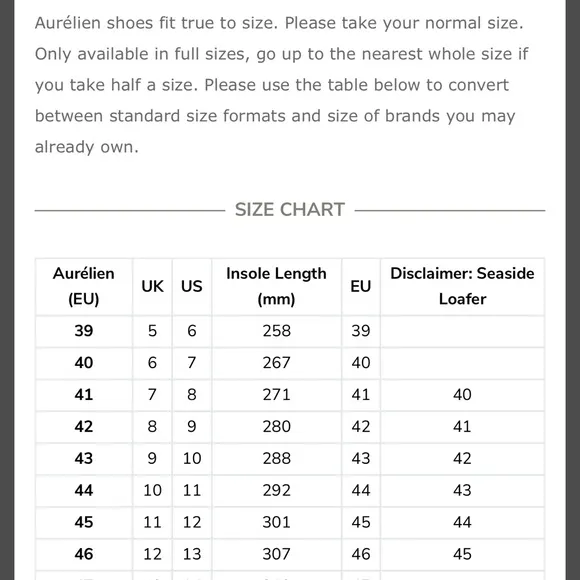Select Aurélien size 44 row label
This screenshot has width=580, height=580.
coord(84,490)
